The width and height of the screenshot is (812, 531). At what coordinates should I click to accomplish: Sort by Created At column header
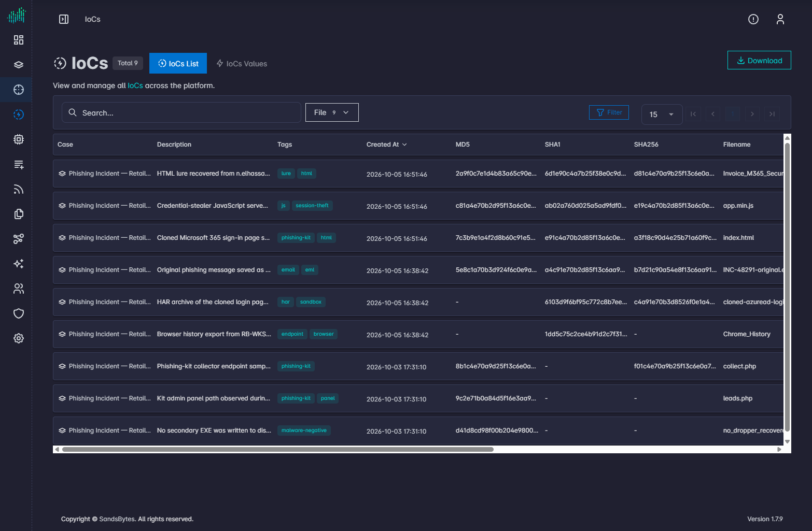point(386,145)
